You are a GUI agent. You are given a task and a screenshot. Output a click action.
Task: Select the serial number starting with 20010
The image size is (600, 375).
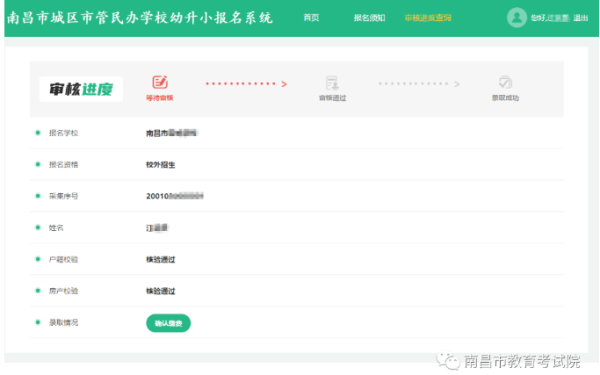pos(174,196)
